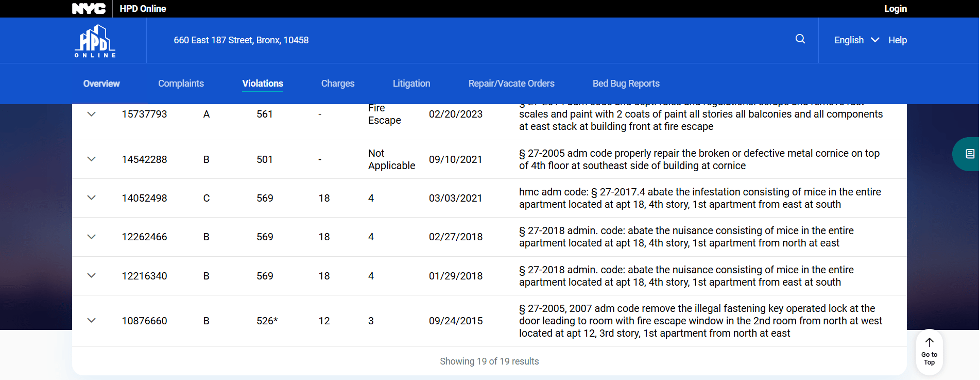Switch to the Overview tab
The image size is (980, 380).
(x=101, y=84)
